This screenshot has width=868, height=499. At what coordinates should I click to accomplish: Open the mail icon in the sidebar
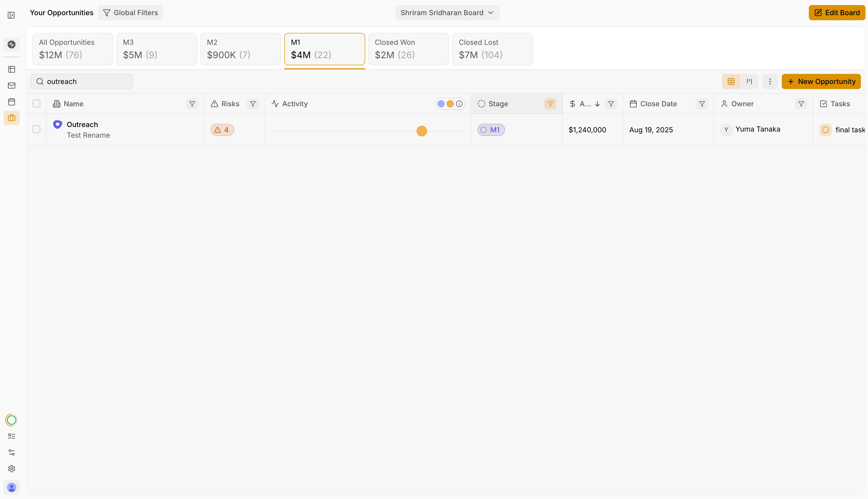click(12, 85)
